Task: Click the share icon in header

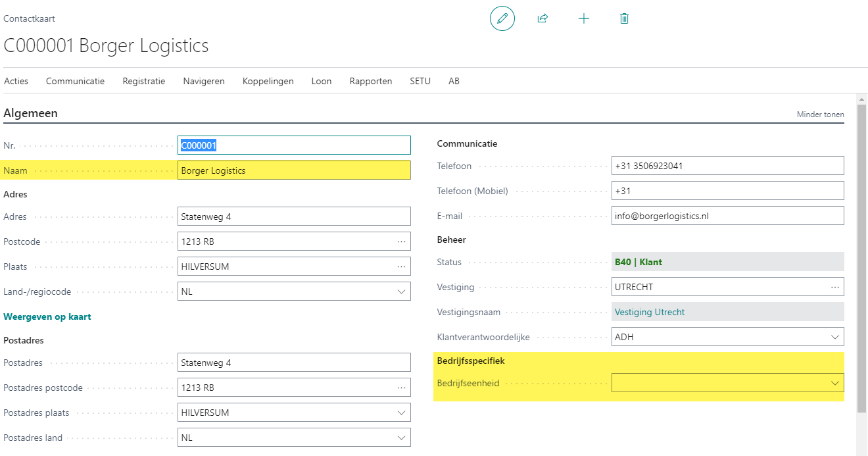Action: tap(542, 18)
